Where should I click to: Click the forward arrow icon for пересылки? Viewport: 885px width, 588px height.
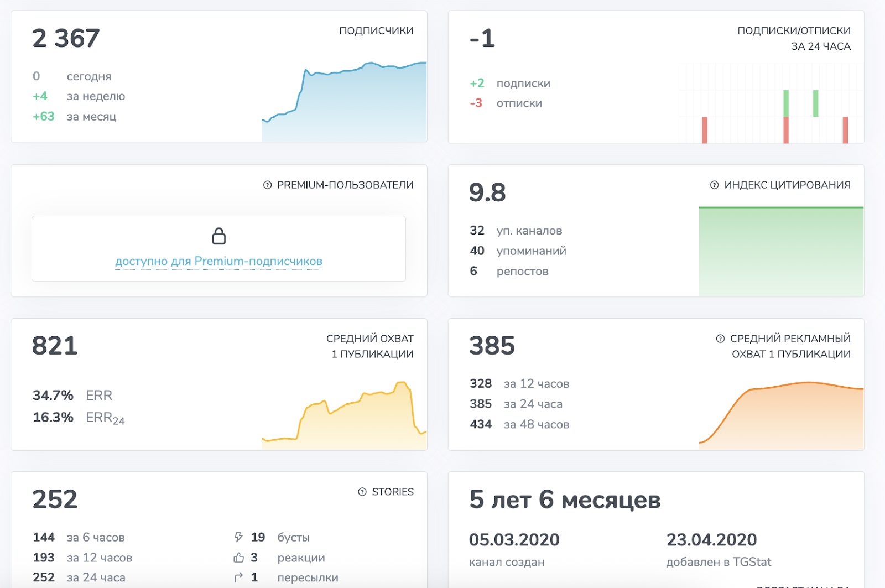point(238,577)
